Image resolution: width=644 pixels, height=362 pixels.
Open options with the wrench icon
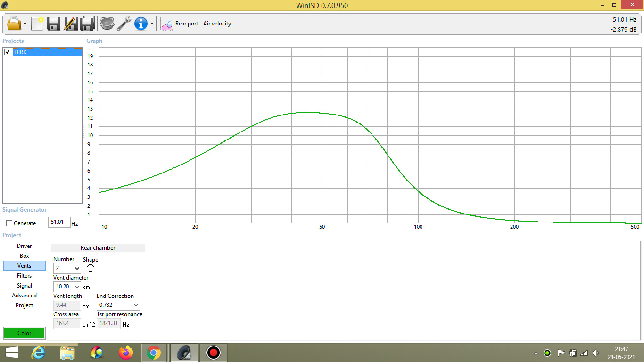click(124, 24)
